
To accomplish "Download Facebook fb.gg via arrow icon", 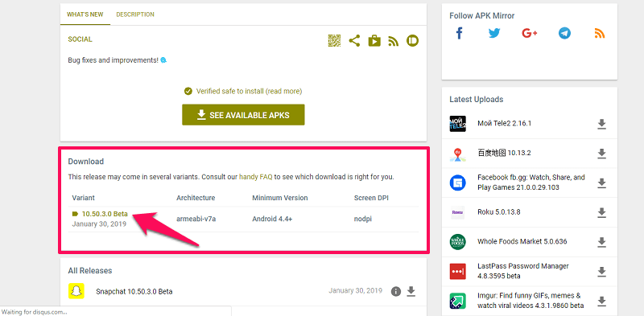I will [x=601, y=183].
